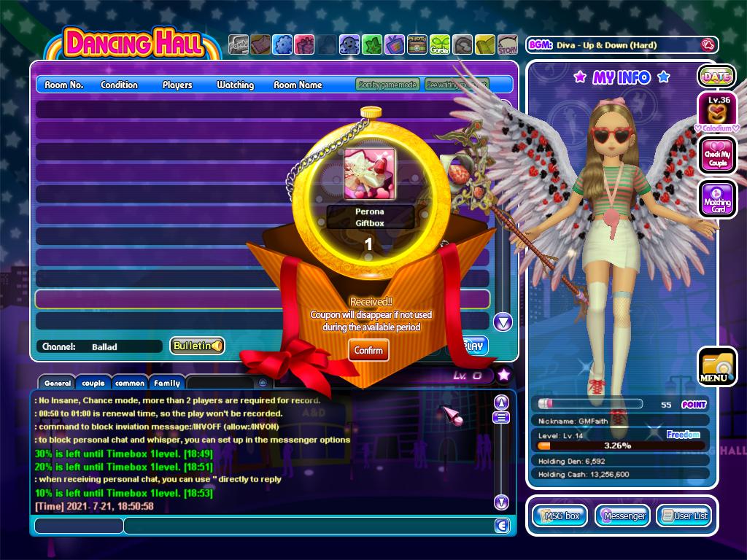Open the MENU folder icon
Screen dimensions: 747x560
[716, 367]
